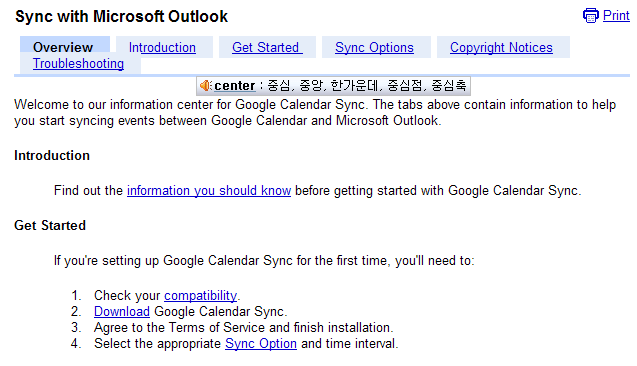This screenshot has height=366, width=637.
Task: Click the underlined word center in the dictionary tooltip
Action: 235,86
